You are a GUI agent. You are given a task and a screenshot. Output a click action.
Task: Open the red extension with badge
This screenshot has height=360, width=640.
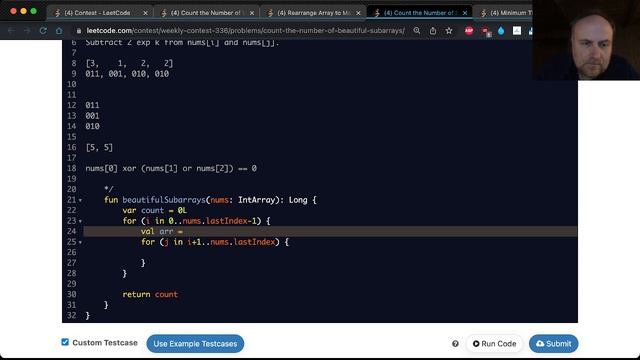pos(485,31)
